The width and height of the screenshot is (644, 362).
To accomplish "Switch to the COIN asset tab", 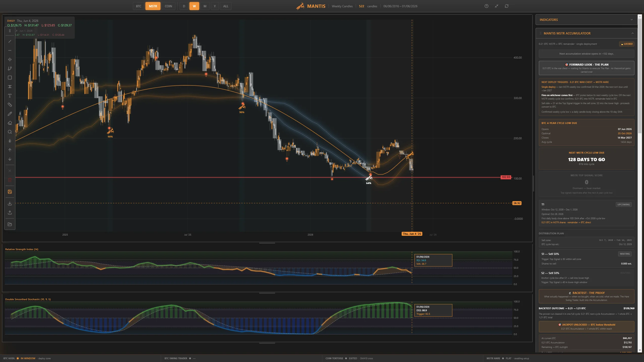I will coord(169,6).
